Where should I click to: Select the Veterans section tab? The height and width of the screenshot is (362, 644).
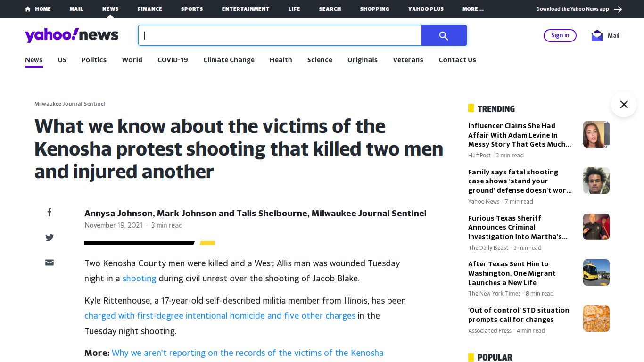point(408,60)
